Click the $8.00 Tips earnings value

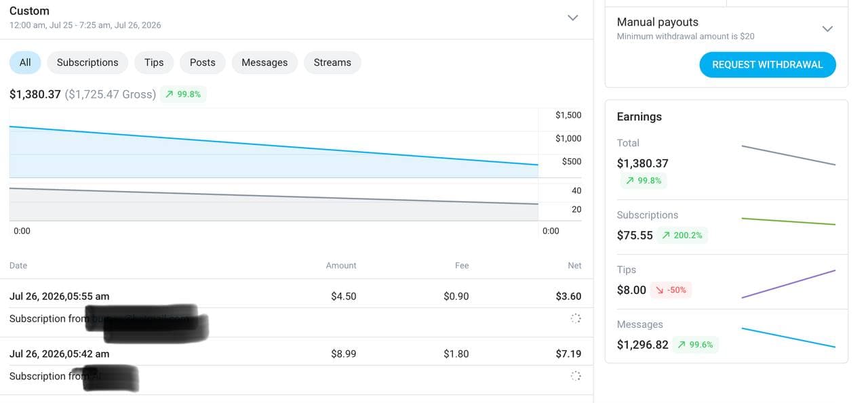point(631,290)
